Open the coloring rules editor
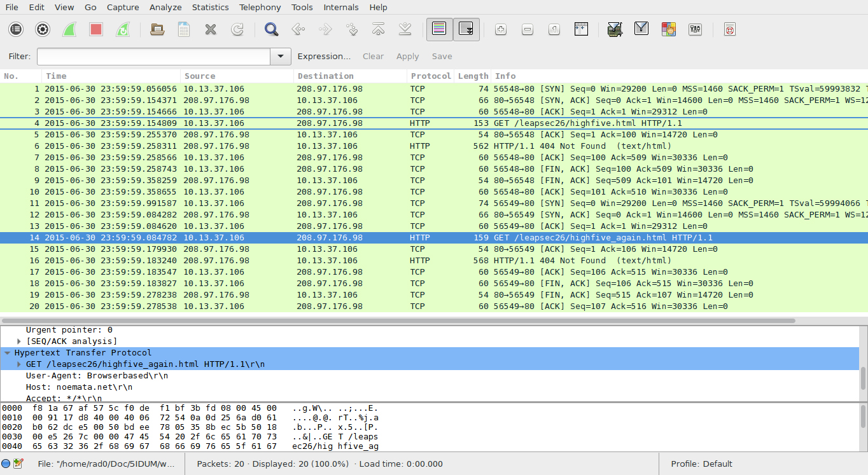 click(668, 29)
